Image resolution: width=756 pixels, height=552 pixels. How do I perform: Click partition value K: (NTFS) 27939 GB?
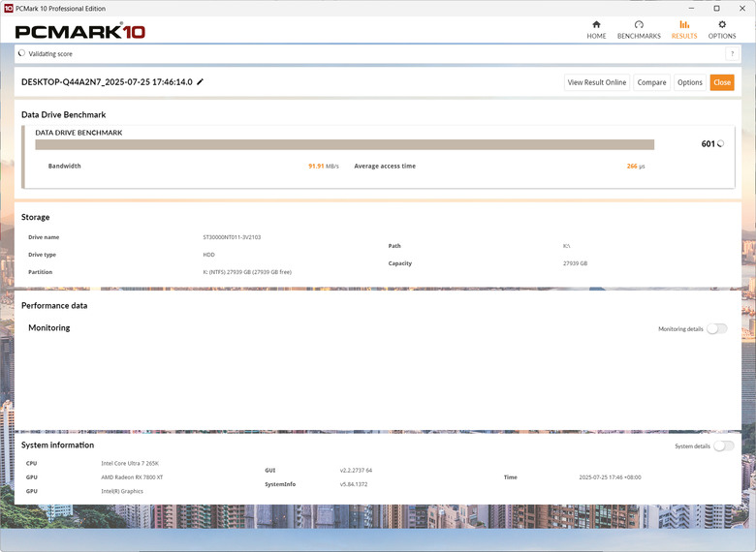[247, 272]
